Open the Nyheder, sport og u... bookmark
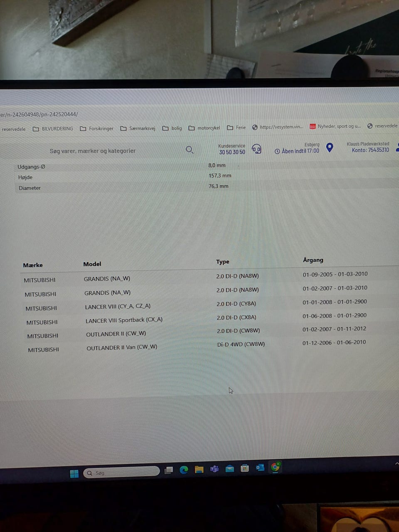Screen dimensions: 399x532 click(x=335, y=126)
